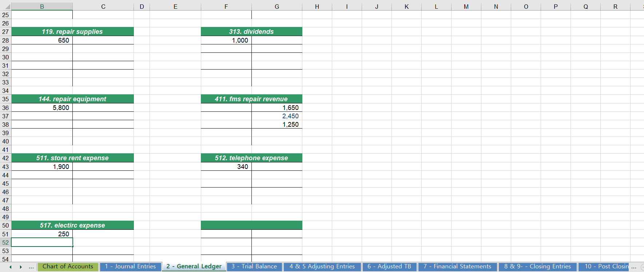Select the 411. fms repair revenue header

pos(251,99)
